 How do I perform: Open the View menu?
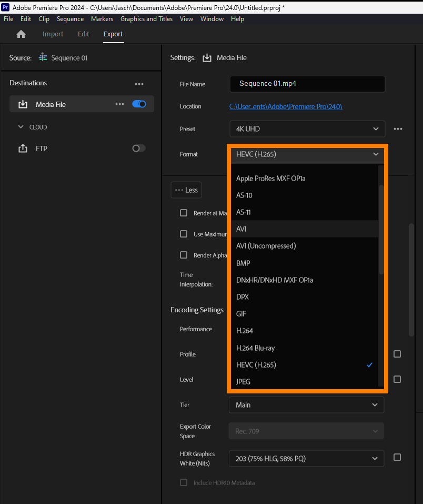(186, 19)
